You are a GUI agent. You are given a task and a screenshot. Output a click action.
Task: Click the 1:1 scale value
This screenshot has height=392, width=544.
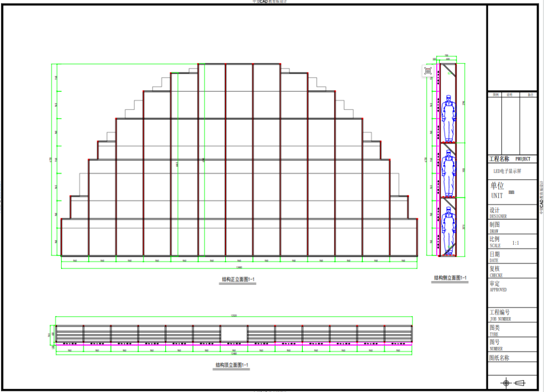[x=515, y=243]
